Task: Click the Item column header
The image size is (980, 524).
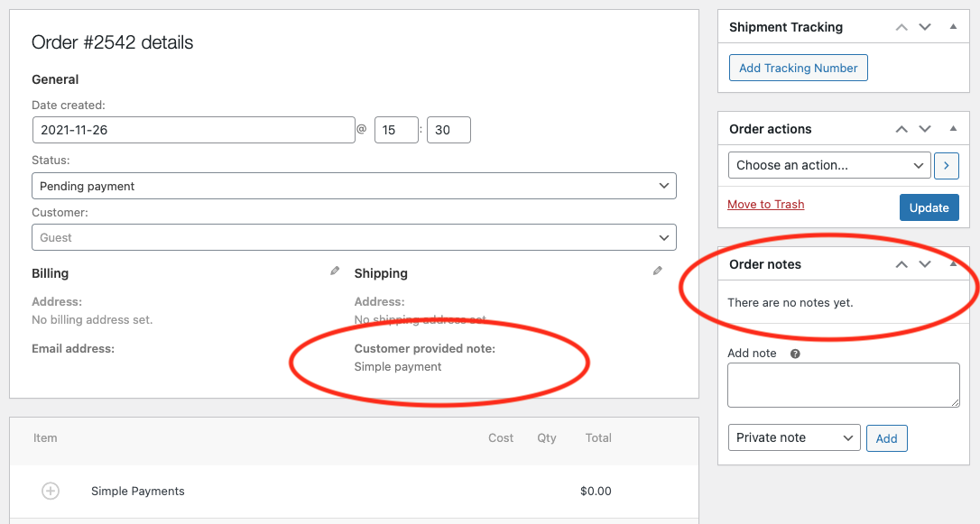Action: 45,437
